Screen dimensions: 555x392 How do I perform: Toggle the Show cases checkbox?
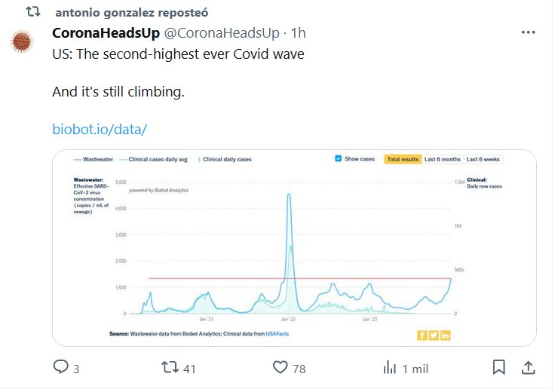click(x=339, y=159)
